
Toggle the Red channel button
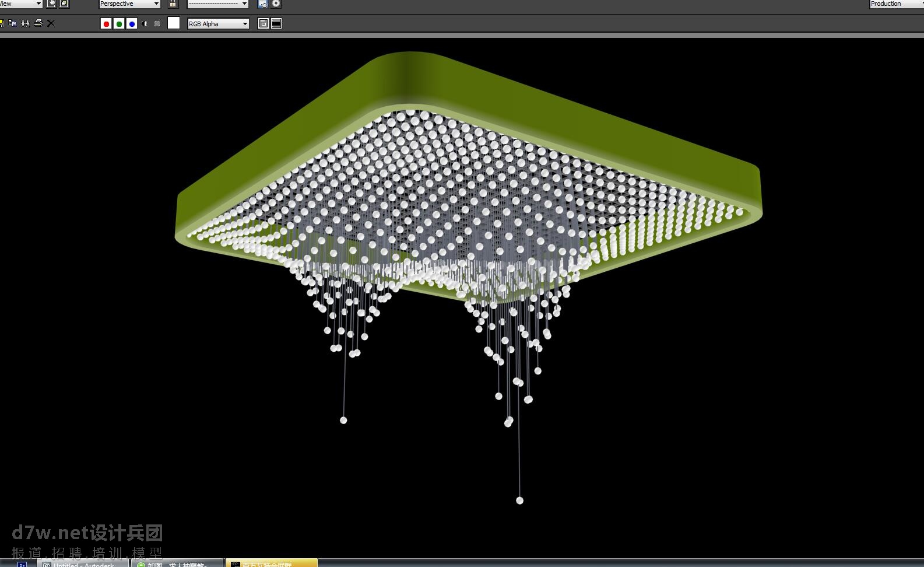point(106,24)
